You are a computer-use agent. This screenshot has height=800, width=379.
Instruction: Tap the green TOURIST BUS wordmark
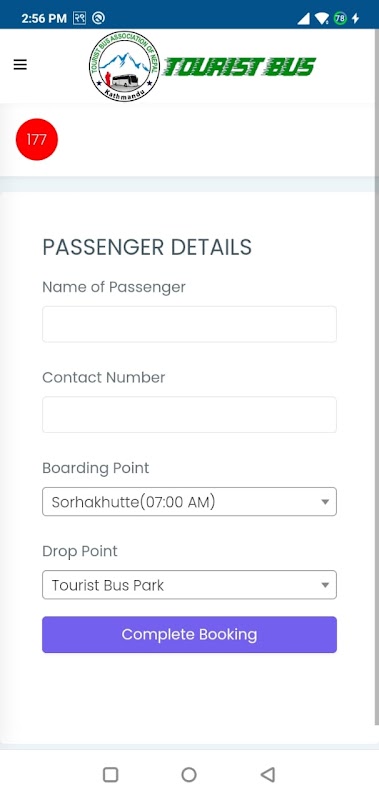click(239, 67)
